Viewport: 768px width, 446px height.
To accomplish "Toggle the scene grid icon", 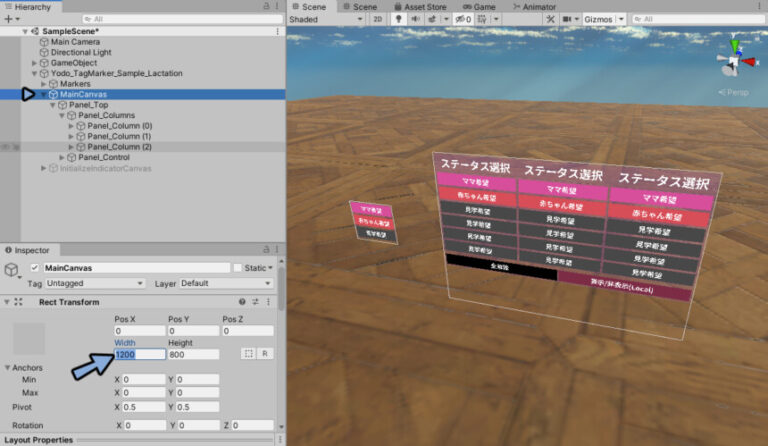I will (x=482, y=19).
